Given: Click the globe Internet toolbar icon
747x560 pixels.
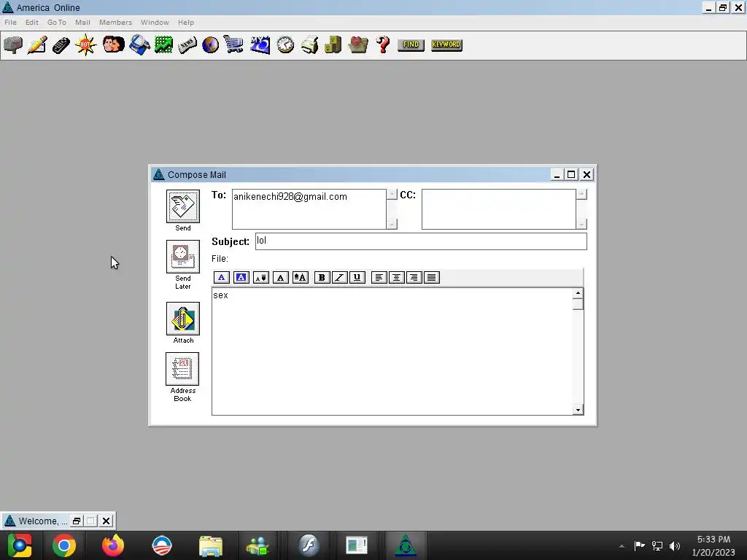Looking at the screenshot, I should pyautogui.click(x=210, y=45).
